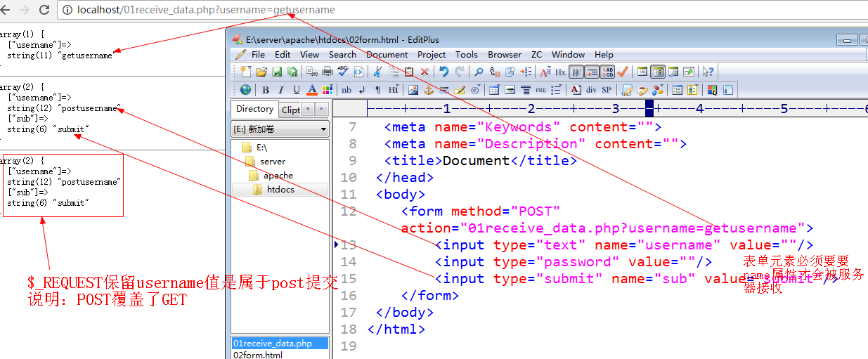Click the Undo arrow icon
The image size is (868, 359).
tap(444, 72)
